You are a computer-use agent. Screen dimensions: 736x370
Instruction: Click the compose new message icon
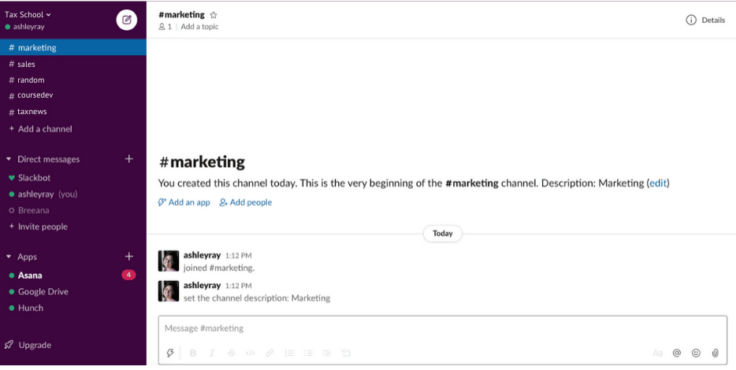(126, 20)
